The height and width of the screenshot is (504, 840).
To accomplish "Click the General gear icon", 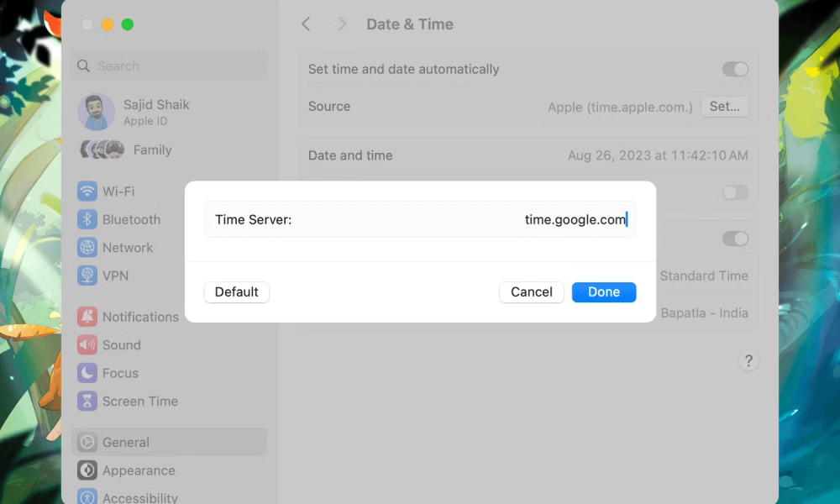I will pyautogui.click(x=87, y=442).
